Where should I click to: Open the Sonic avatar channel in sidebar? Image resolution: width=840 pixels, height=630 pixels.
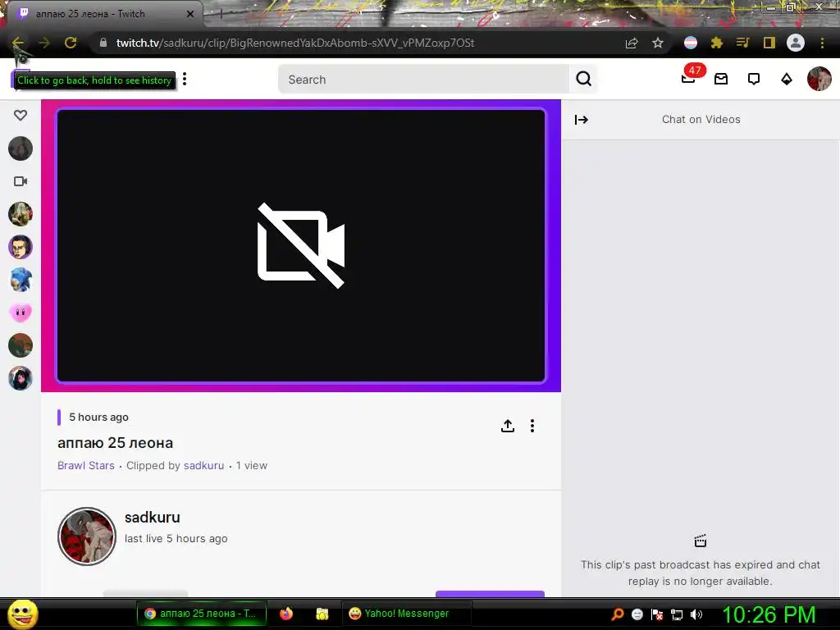(x=21, y=280)
